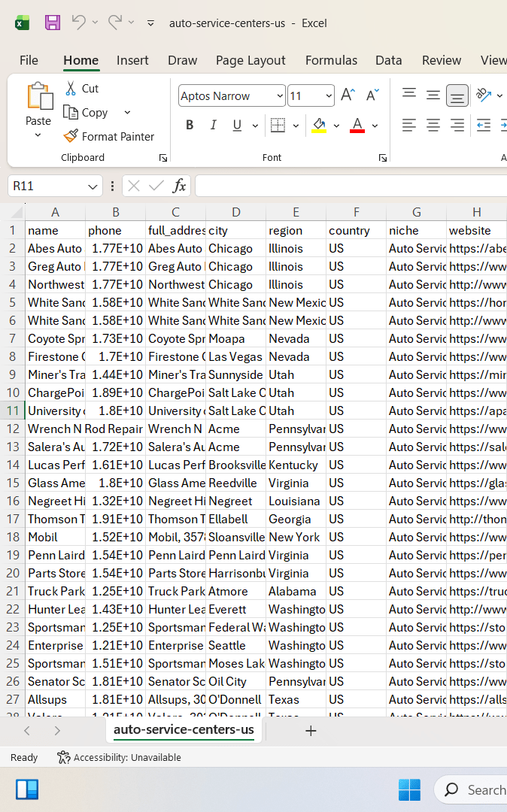The image size is (507, 812).
Task: Click the auto-service-centers-us sheet tab
Action: [184, 730]
